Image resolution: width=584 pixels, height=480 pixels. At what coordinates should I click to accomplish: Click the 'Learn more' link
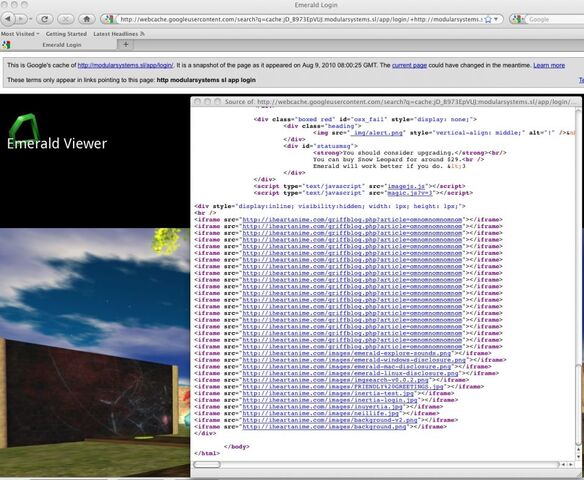pos(549,65)
